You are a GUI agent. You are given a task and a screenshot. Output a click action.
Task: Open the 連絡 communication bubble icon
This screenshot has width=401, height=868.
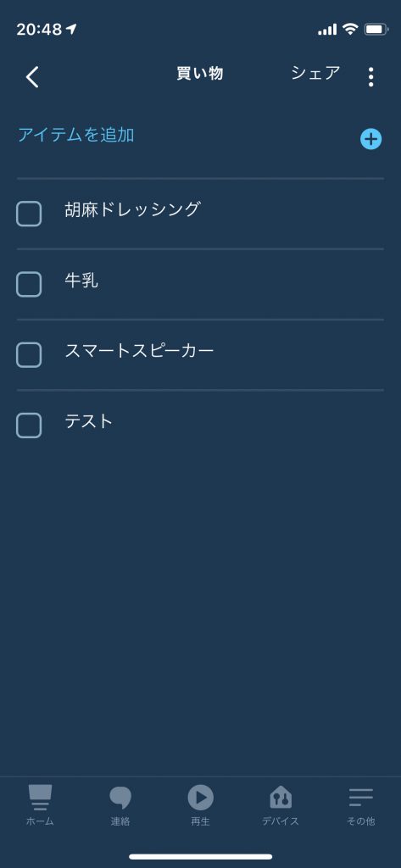click(120, 798)
